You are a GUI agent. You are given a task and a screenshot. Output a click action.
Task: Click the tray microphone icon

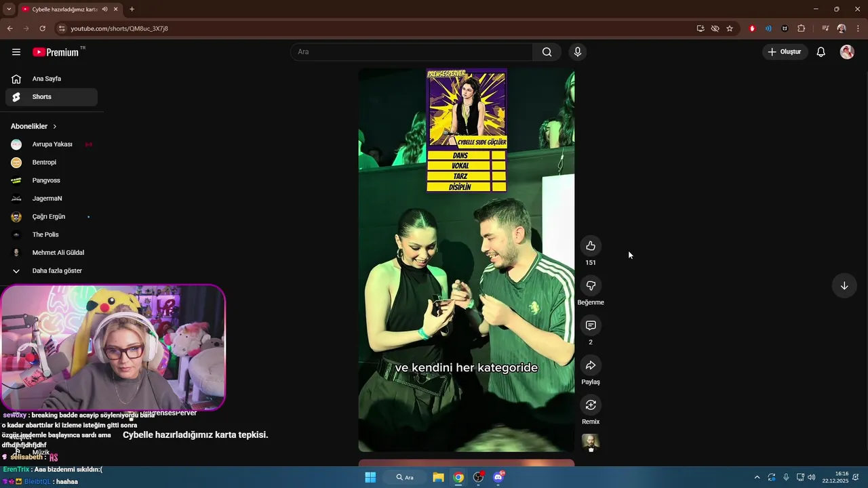click(x=786, y=477)
